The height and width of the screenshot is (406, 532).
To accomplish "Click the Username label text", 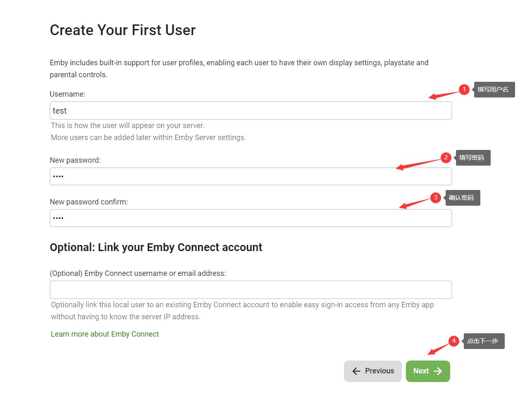I will click(x=67, y=94).
